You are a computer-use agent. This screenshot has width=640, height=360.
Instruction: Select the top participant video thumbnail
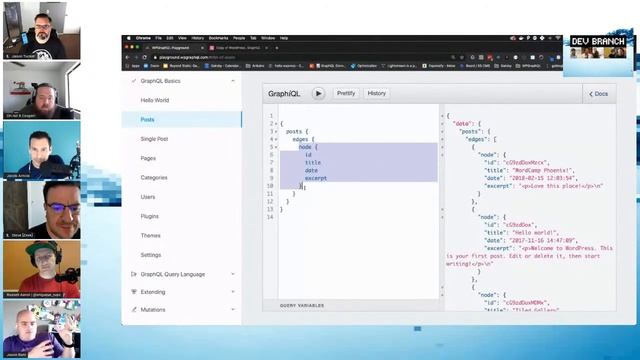click(x=42, y=31)
